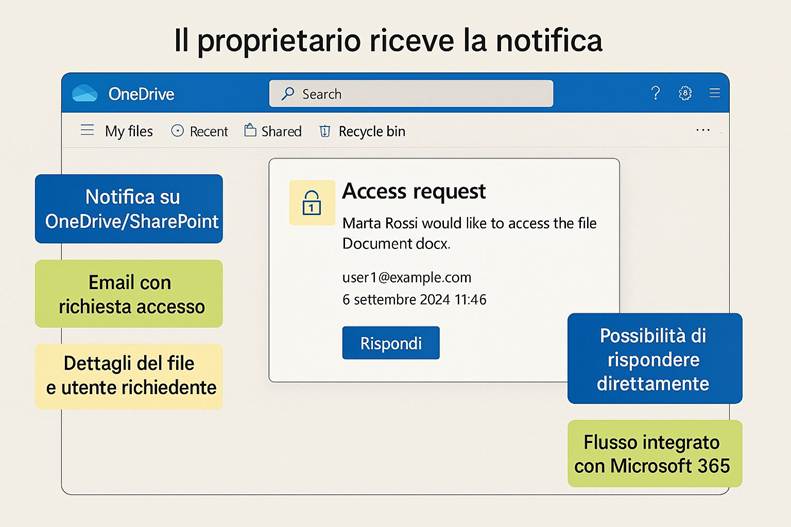The width and height of the screenshot is (791, 527).
Task: Click user1@example.com email address
Action: click(407, 277)
